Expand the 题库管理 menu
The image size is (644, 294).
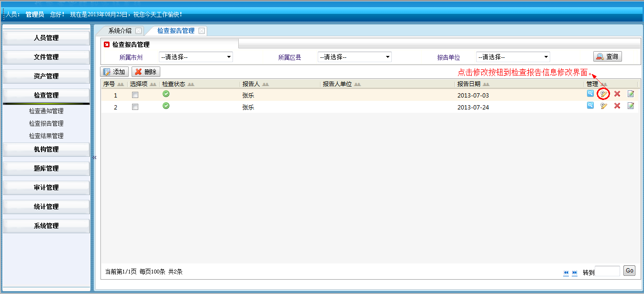click(46, 169)
